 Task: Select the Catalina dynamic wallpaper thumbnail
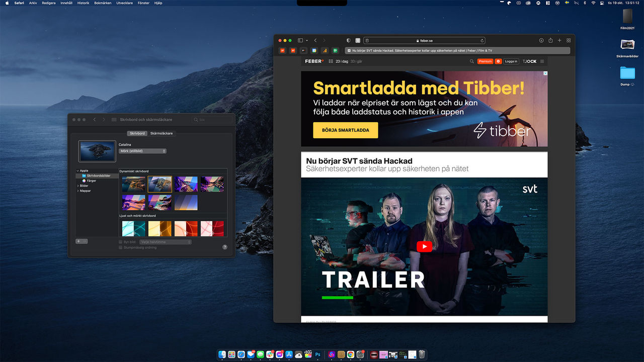pos(159,184)
